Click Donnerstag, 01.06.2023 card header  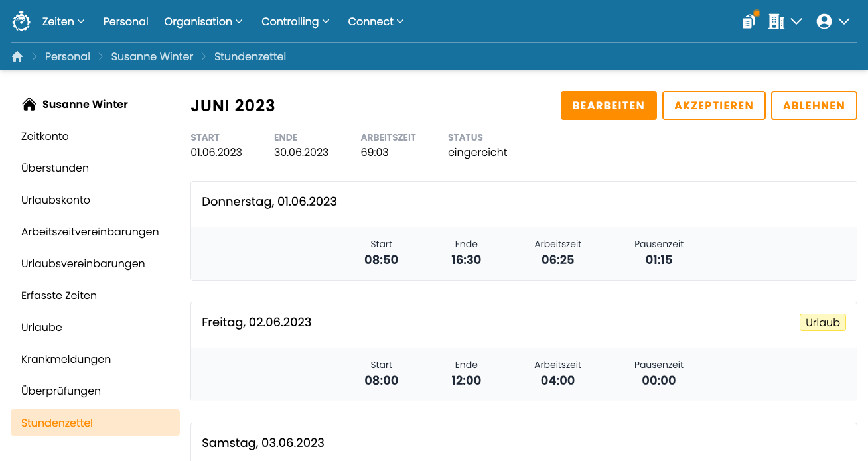tap(524, 204)
